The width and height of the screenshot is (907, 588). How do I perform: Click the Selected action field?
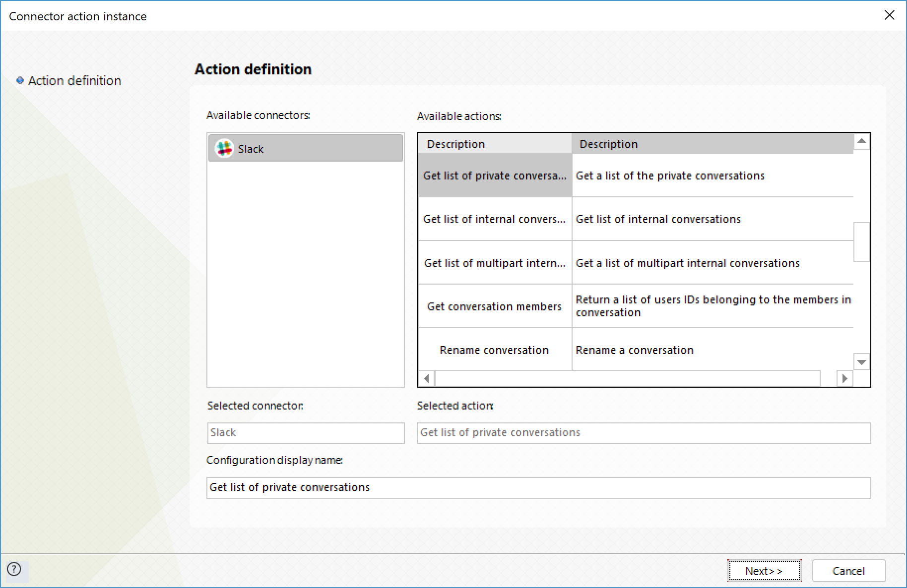pos(644,433)
